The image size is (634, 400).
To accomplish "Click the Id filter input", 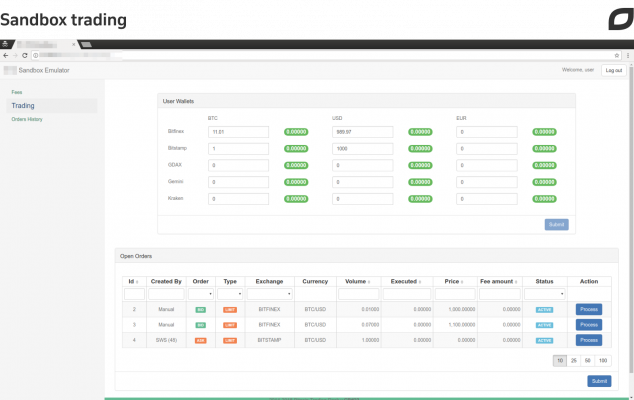I will tap(134, 294).
